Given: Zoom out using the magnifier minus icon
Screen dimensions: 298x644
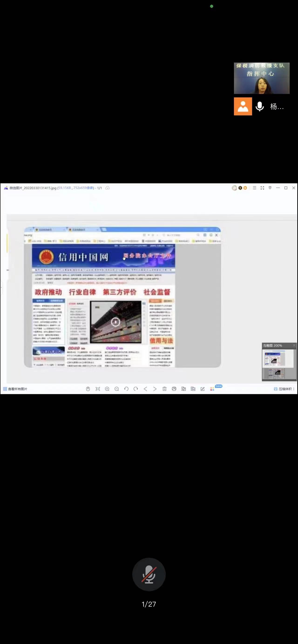Looking at the screenshot, I should (x=117, y=389).
